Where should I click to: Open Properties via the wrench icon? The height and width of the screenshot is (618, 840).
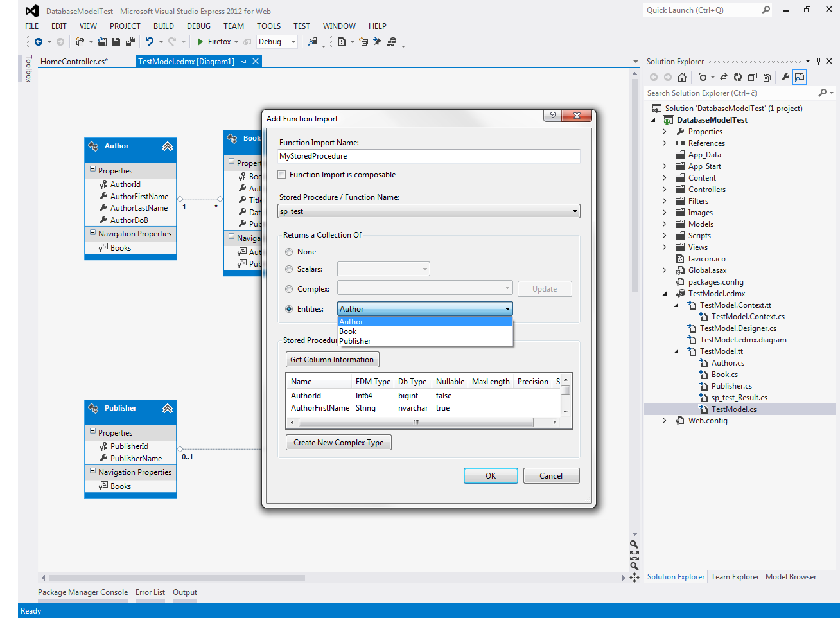tap(785, 76)
